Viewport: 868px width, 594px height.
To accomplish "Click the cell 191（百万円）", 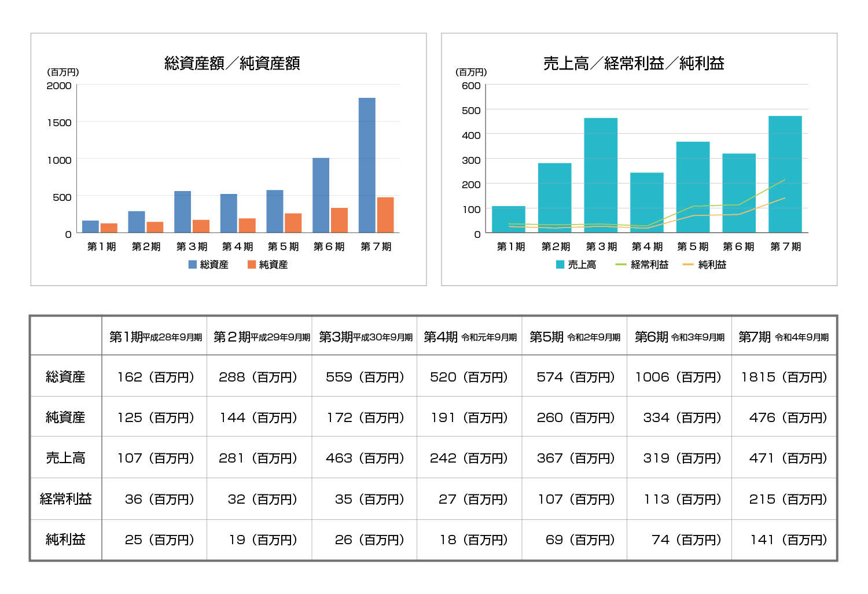I will point(470,417).
